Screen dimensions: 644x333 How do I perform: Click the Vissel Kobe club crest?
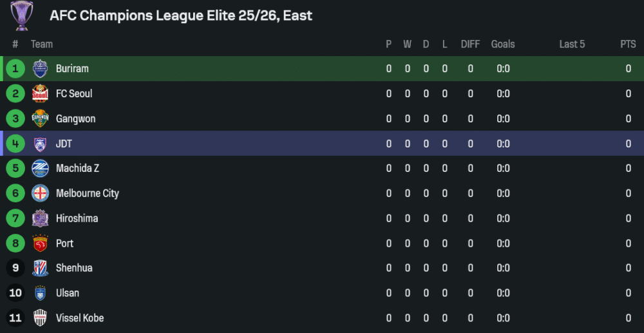(x=40, y=318)
